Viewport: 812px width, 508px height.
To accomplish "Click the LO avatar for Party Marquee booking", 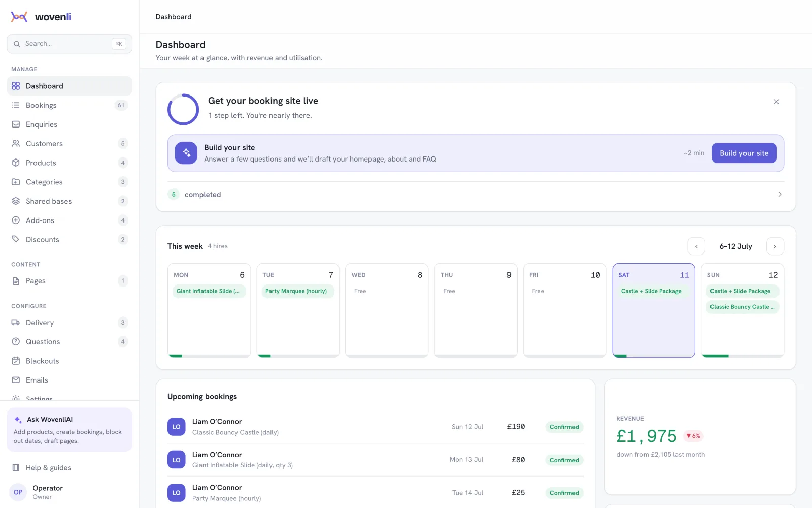I will tap(177, 493).
